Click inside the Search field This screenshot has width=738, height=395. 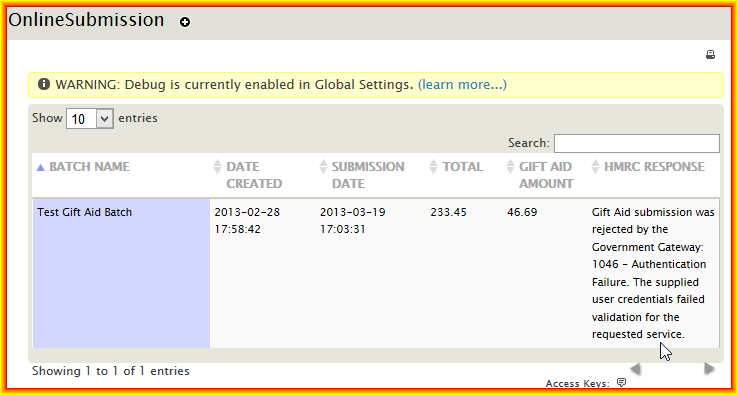click(636, 143)
